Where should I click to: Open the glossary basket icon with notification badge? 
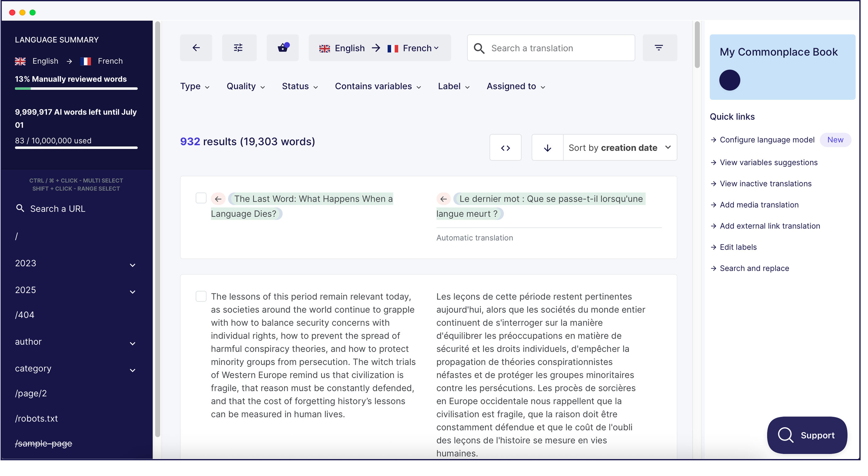pos(282,48)
